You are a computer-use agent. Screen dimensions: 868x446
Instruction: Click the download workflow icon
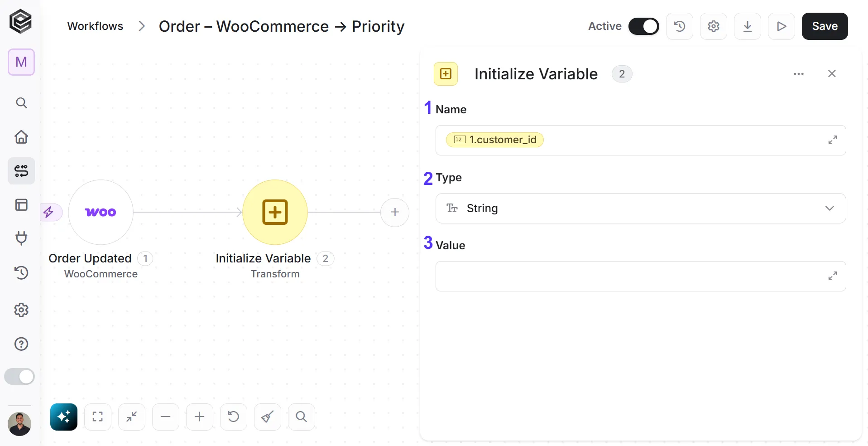pyautogui.click(x=748, y=26)
